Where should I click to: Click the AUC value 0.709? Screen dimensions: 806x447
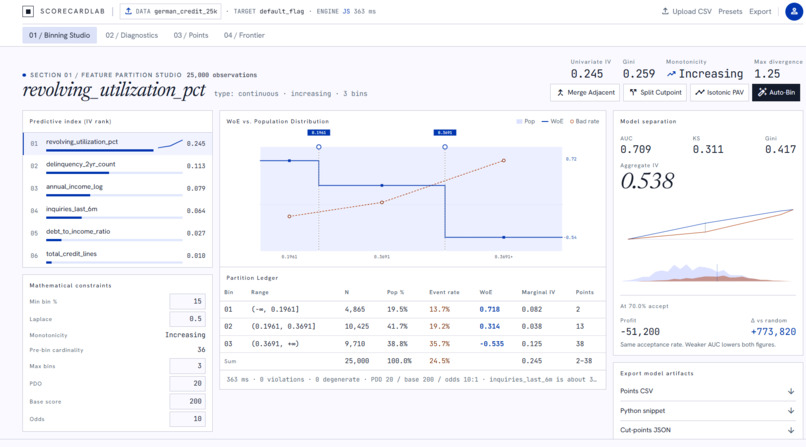coord(635,150)
